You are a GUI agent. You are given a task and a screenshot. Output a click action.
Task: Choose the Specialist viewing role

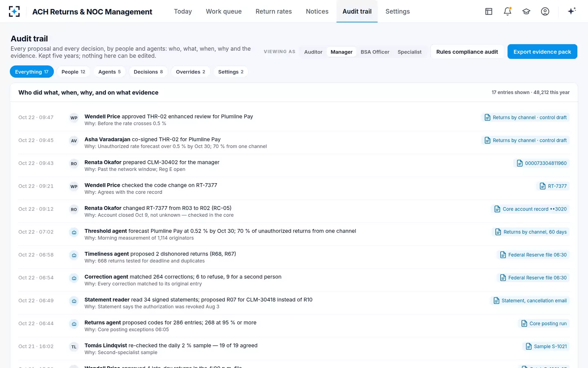[x=410, y=52]
